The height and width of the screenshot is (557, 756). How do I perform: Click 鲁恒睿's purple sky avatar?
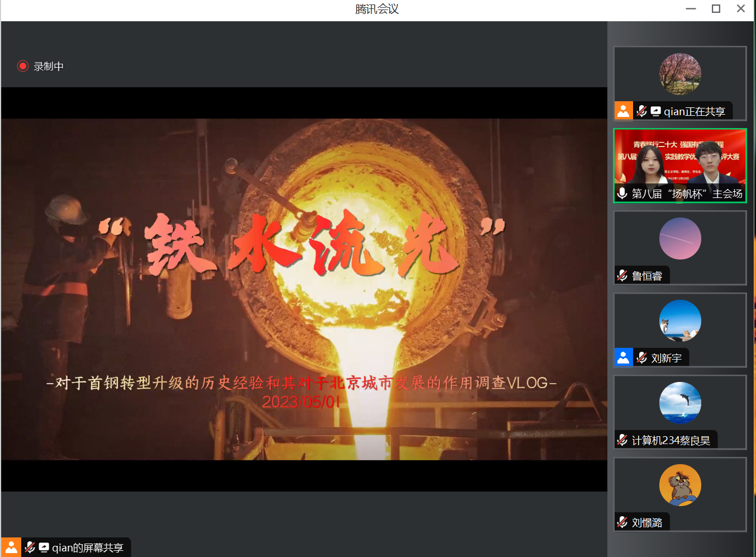679,239
